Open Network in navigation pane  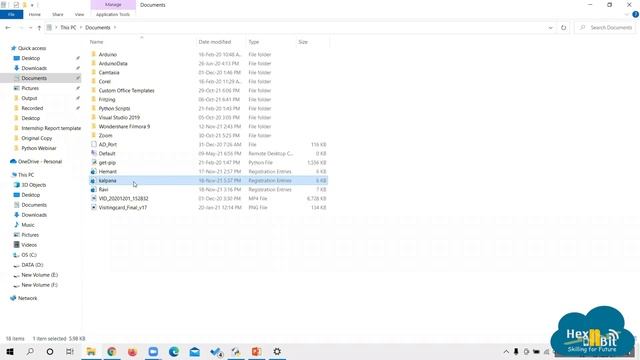[x=27, y=298]
